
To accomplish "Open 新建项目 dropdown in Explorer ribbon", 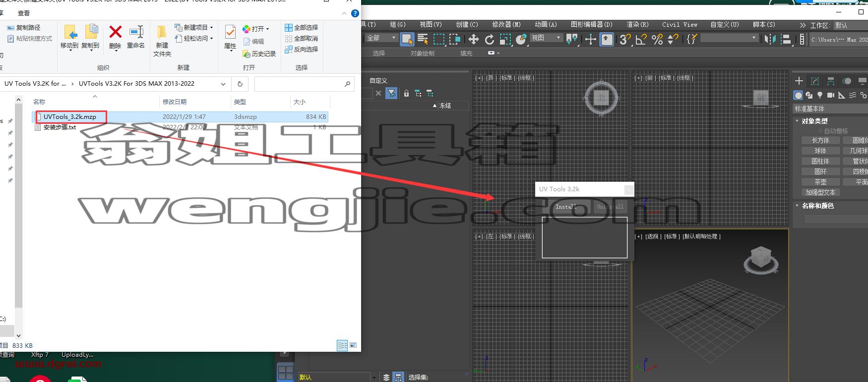I will [x=194, y=27].
